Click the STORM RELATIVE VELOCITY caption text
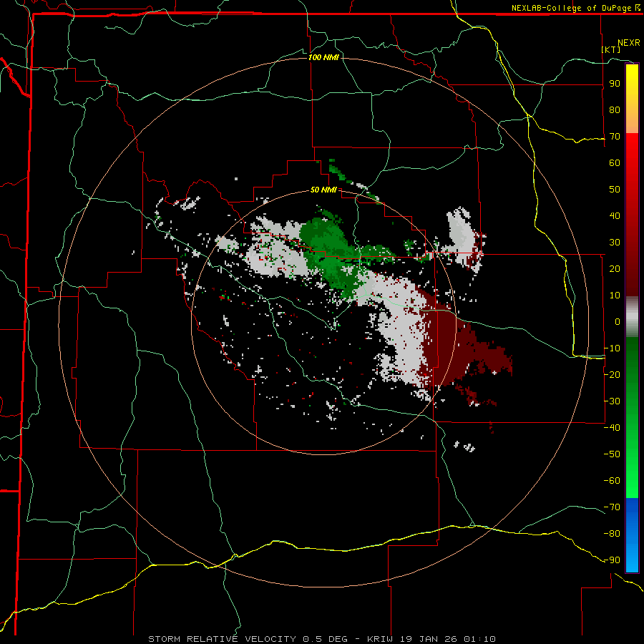 (224, 639)
